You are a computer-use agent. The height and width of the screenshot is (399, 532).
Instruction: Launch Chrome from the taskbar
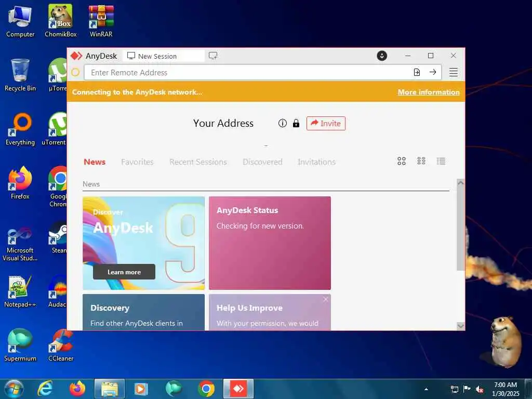pyautogui.click(x=206, y=389)
